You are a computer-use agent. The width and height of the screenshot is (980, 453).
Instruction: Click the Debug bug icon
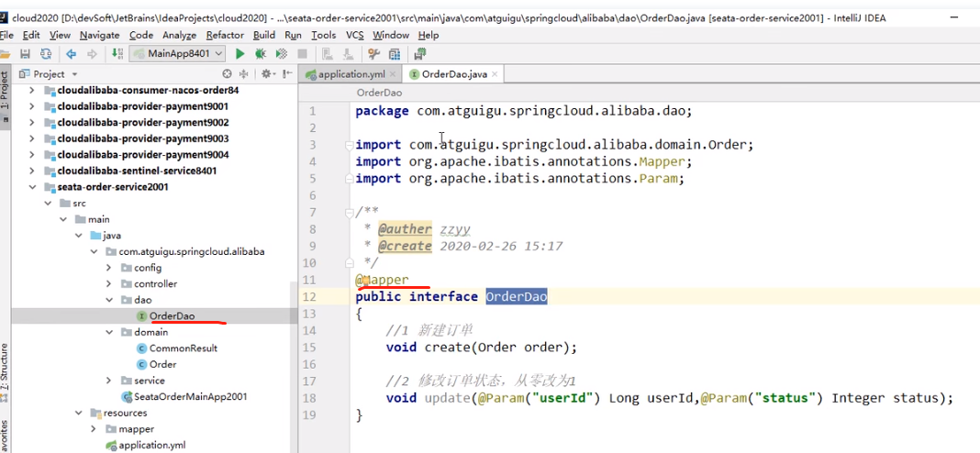(261, 54)
